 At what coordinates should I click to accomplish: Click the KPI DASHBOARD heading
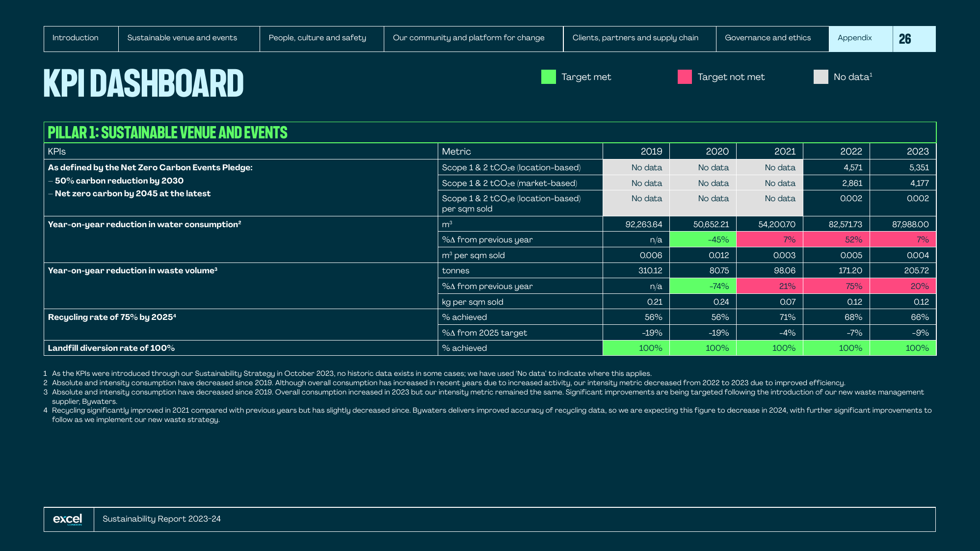(143, 83)
